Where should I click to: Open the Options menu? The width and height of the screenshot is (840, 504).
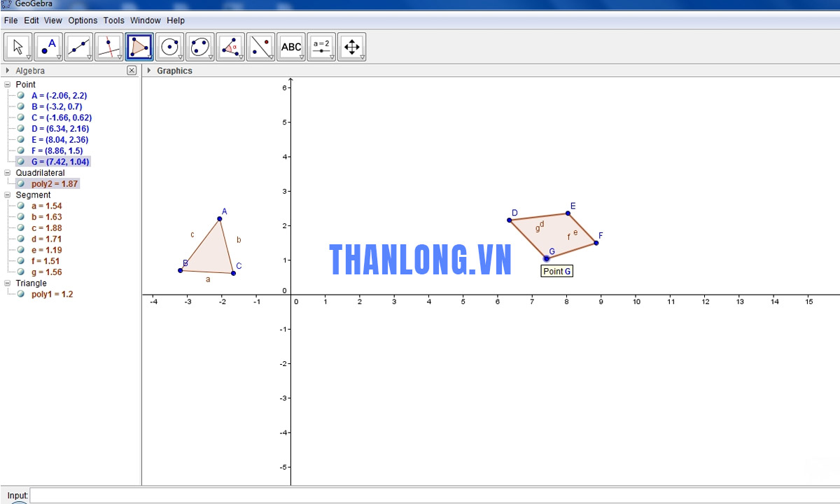83,20
